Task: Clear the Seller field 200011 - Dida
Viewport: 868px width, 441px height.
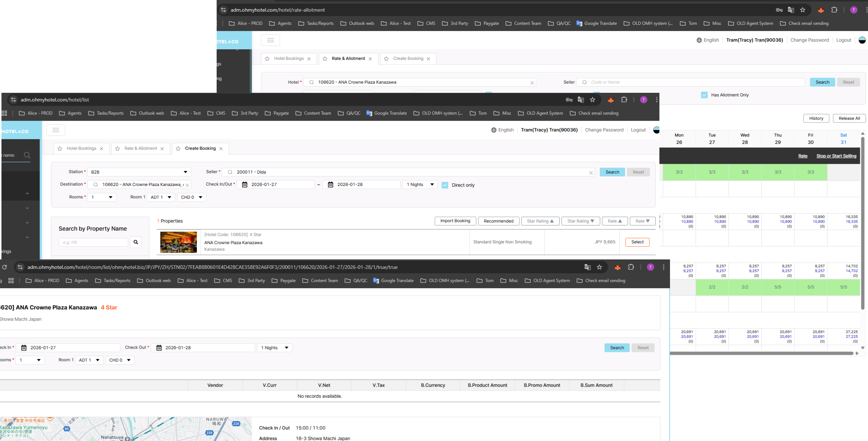Action: pyautogui.click(x=591, y=172)
